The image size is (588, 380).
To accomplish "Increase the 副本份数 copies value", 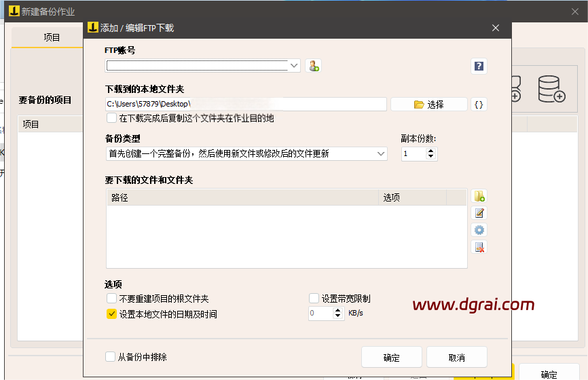I will click(431, 151).
